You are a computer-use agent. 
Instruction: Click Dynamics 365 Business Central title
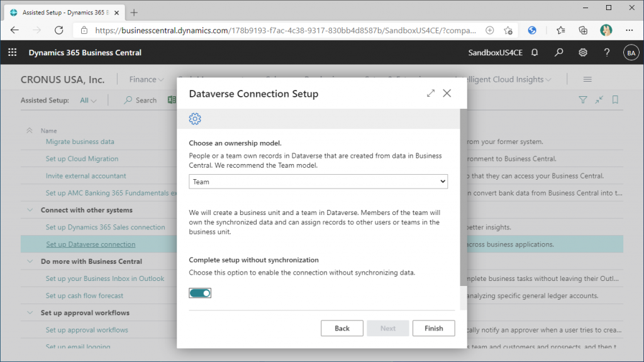click(85, 53)
